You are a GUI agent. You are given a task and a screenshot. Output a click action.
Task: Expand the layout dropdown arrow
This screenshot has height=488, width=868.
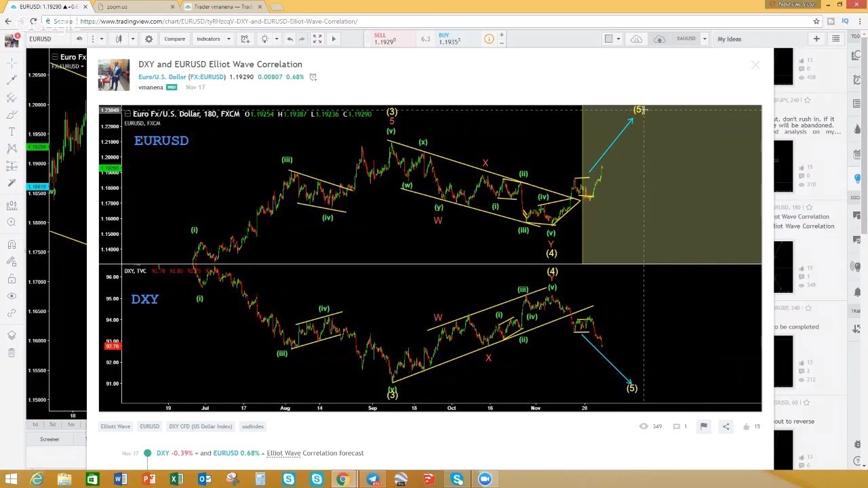click(618, 39)
